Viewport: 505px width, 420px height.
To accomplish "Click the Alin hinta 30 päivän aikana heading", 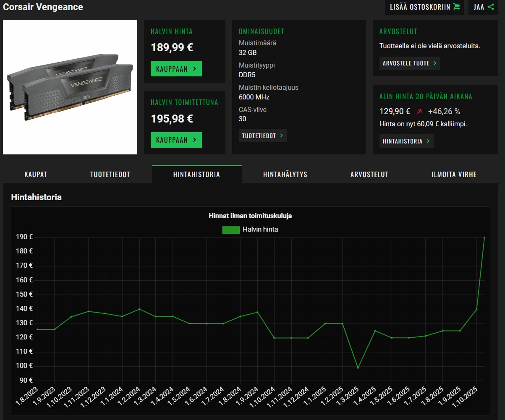I will point(426,97).
